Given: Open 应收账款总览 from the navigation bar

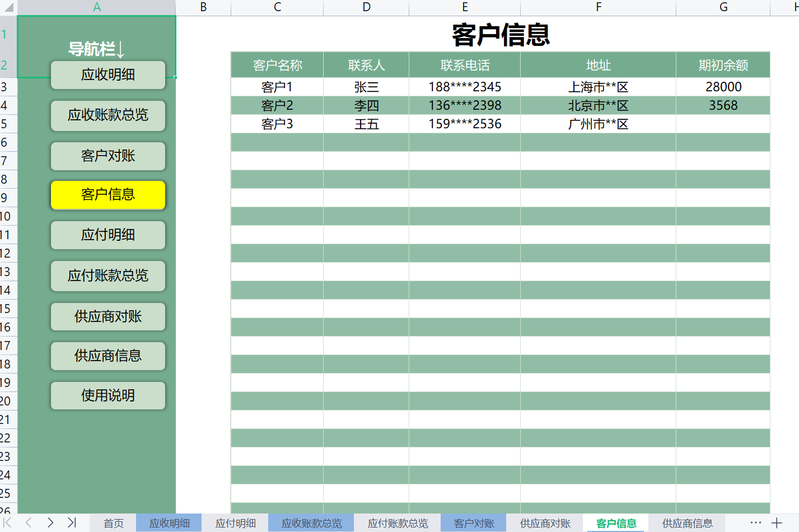Looking at the screenshot, I should pyautogui.click(x=108, y=115).
